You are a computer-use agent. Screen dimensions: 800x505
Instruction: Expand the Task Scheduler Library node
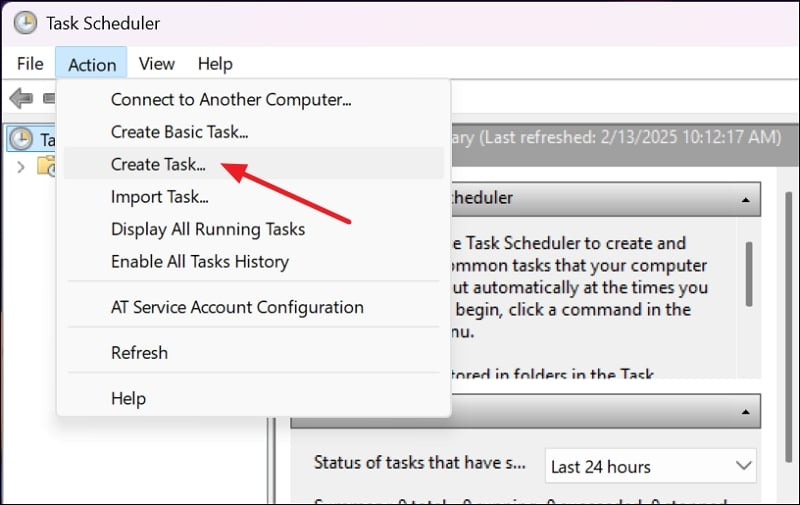pos(20,167)
